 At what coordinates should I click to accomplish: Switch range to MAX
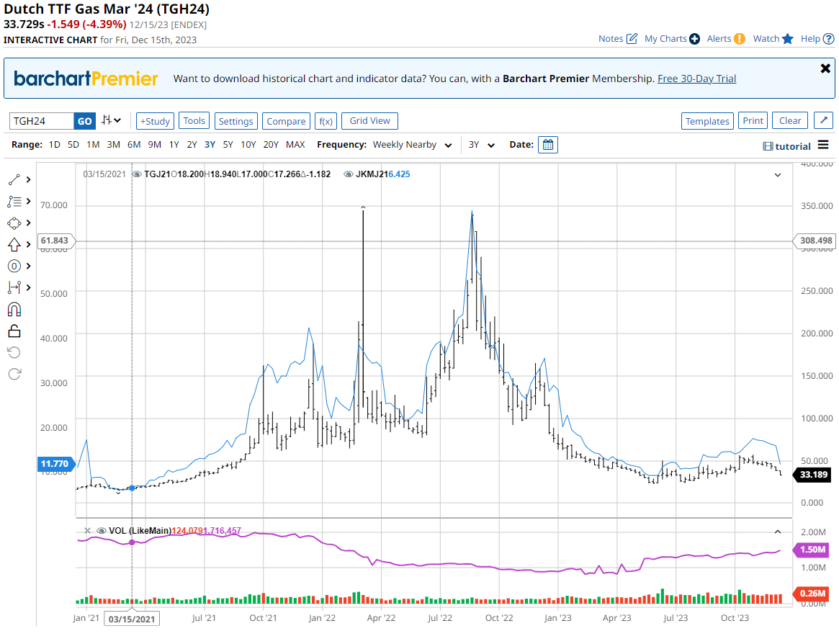pos(295,145)
